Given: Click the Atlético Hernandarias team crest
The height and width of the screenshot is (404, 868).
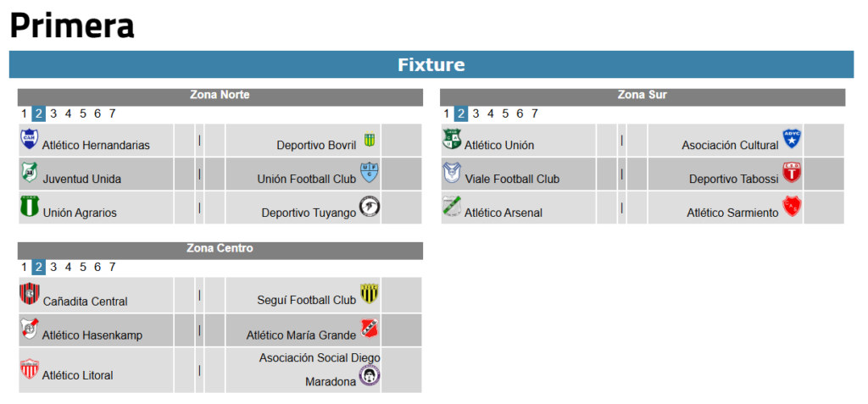Looking at the screenshot, I should [x=30, y=139].
